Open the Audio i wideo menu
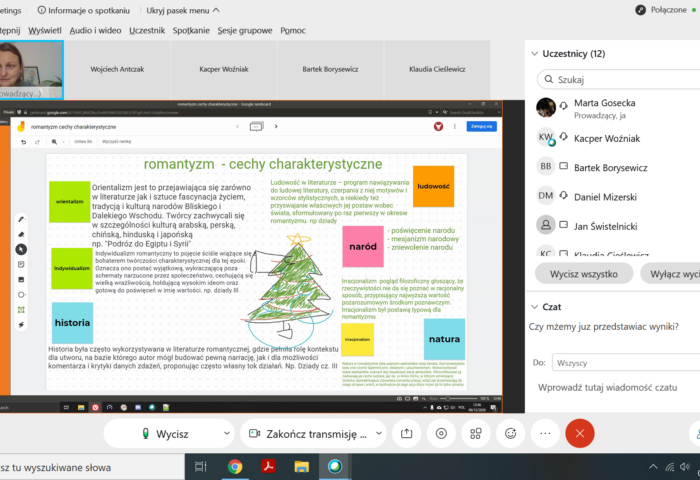This screenshot has width=700, height=480. pos(97,30)
